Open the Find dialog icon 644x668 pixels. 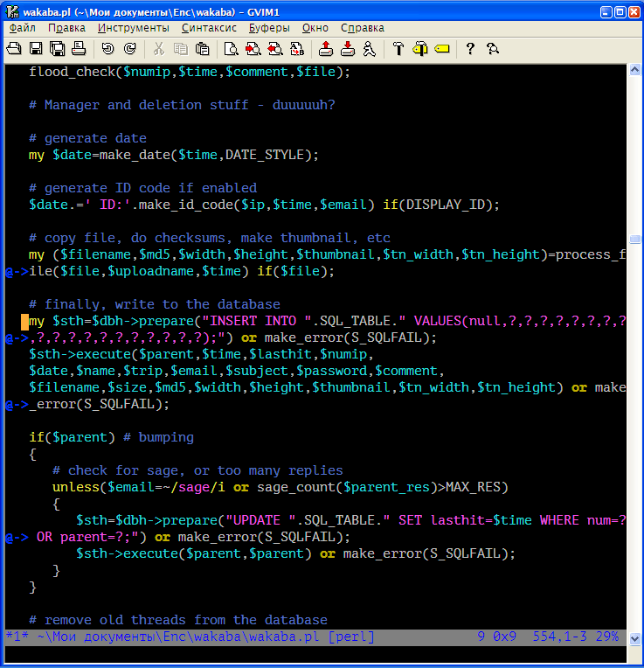pos(232,49)
